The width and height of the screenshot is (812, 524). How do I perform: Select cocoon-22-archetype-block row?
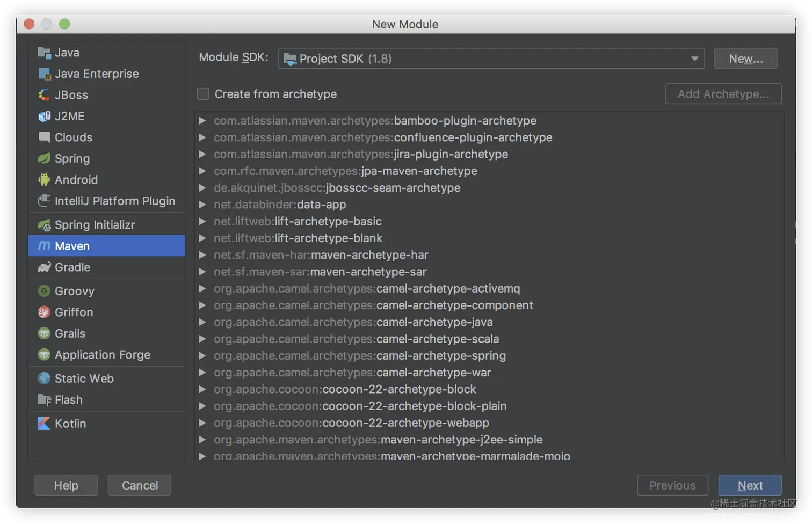pyautogui.click(x=489, y=389)
